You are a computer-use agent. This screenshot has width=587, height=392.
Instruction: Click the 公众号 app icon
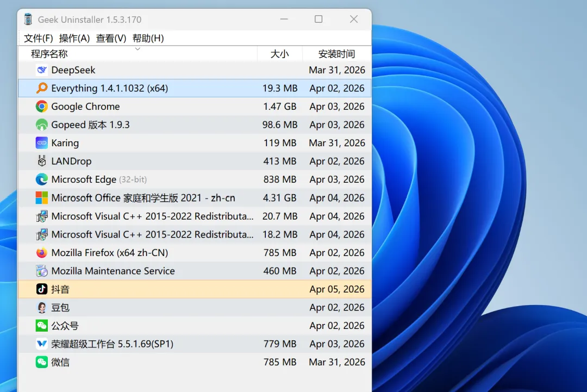point(41,326)
